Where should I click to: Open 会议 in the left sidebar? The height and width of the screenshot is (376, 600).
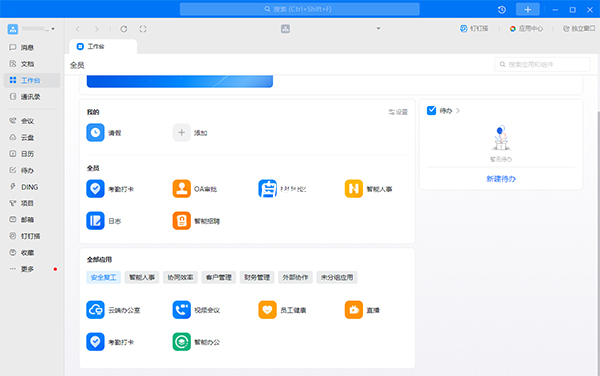coord(27,121)
